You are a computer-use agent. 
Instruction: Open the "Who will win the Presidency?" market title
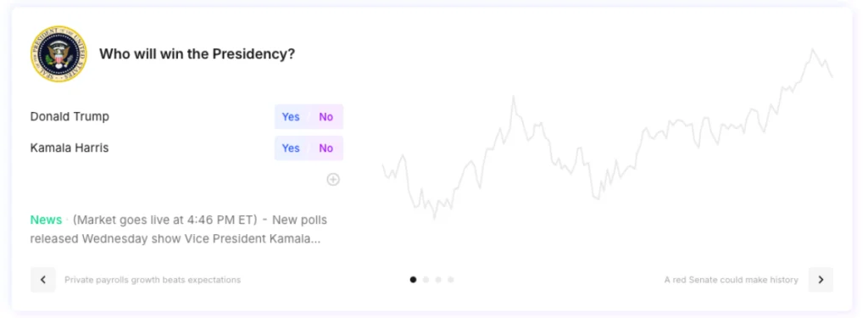197,54
